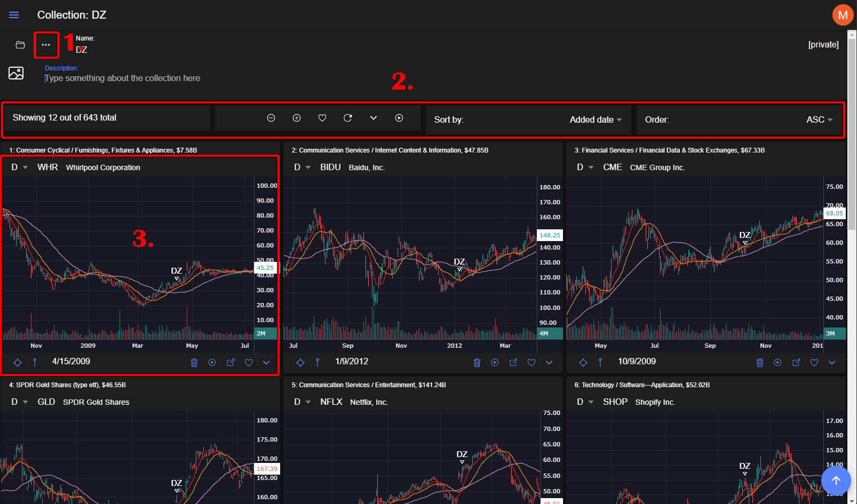Favorite the BIDU chart with heart icon

531,363
